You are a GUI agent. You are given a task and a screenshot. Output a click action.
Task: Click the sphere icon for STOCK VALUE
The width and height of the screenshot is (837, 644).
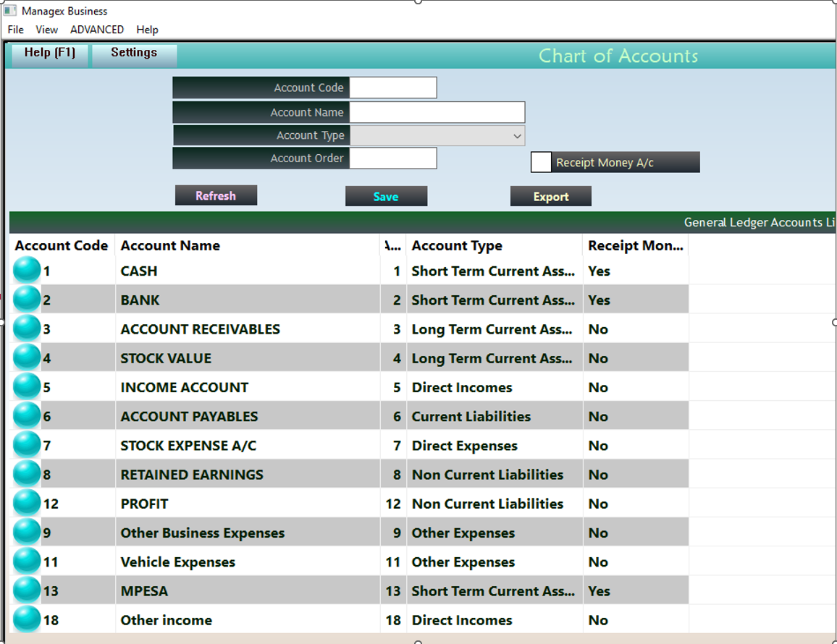pos(26,357)
